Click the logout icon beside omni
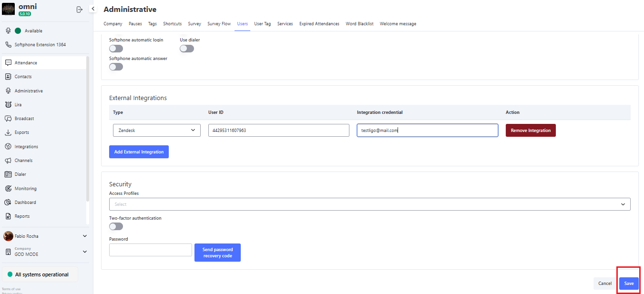 point(80,10)
